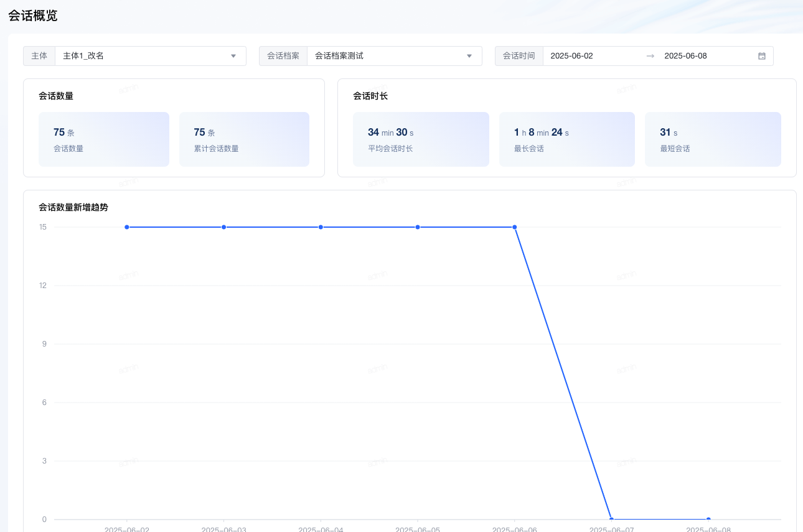Click the chart data point for 2025-06-03

point(223,227)
